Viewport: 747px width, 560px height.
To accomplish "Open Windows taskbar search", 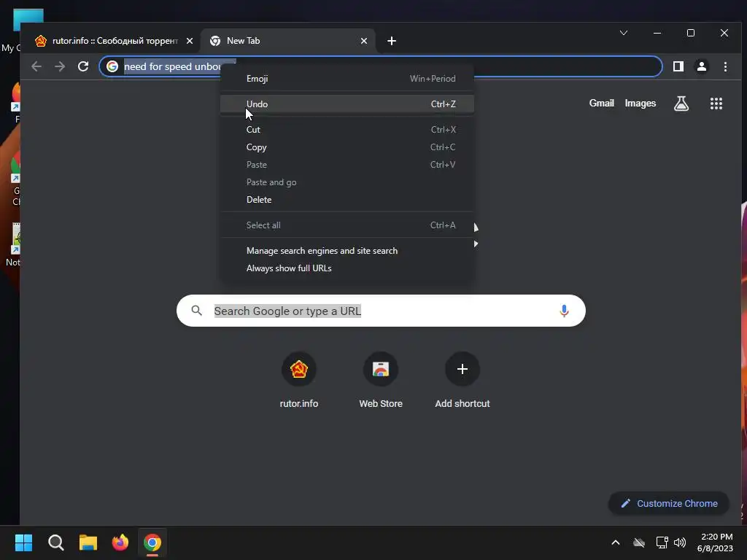I will 55,542.
